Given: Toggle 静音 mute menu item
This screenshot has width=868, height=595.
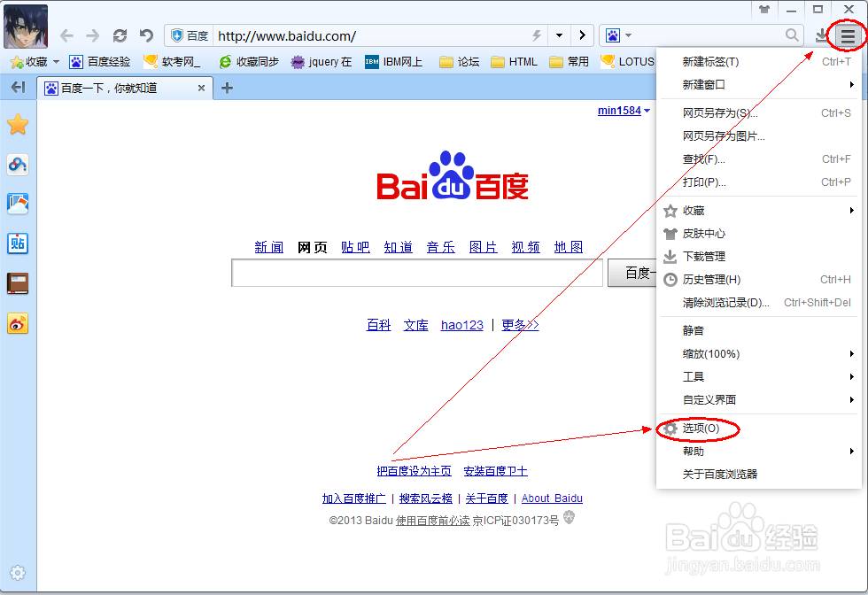Looking at the screenshot, I should (758, 330).
